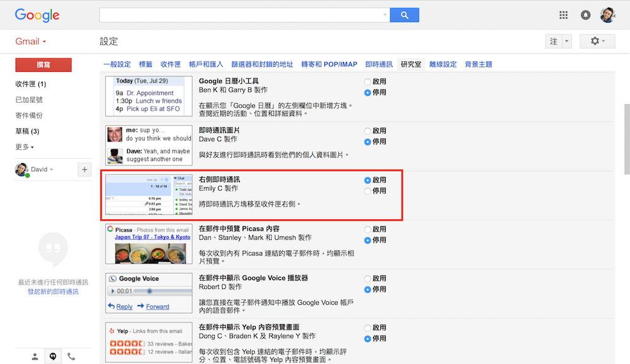This screenshot has height=364, width=630.
Task: Expand the 更多 labels list
Action: [25, 147]
